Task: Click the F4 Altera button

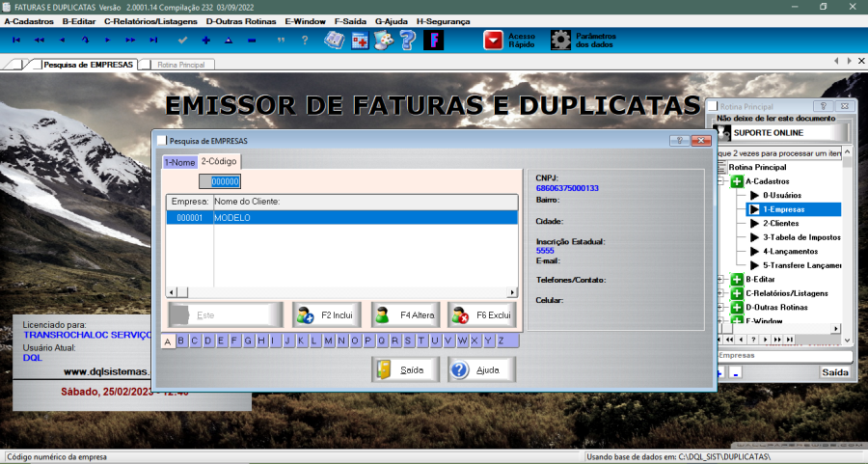Action: tap(405, 315)
